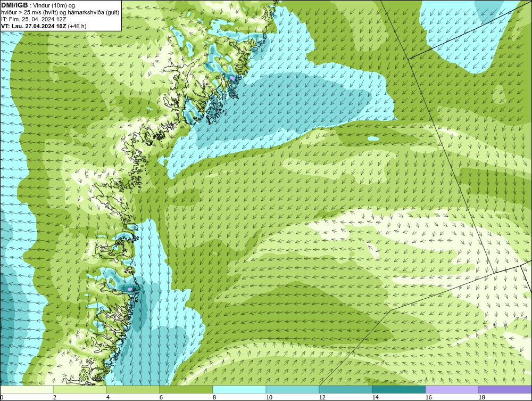Click the 10–12 m/s turquoise legend swatch
The height and width of the screenshot is (401, 532).
293,389
